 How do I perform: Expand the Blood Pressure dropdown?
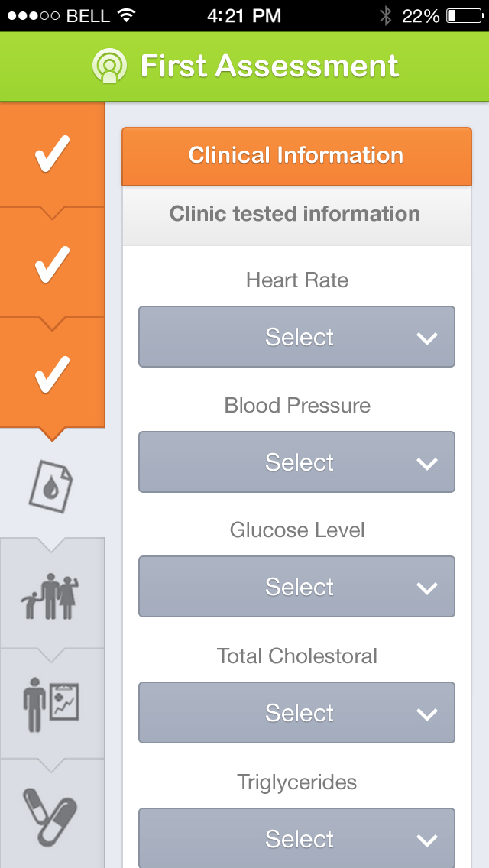click(x=296, y=462)
